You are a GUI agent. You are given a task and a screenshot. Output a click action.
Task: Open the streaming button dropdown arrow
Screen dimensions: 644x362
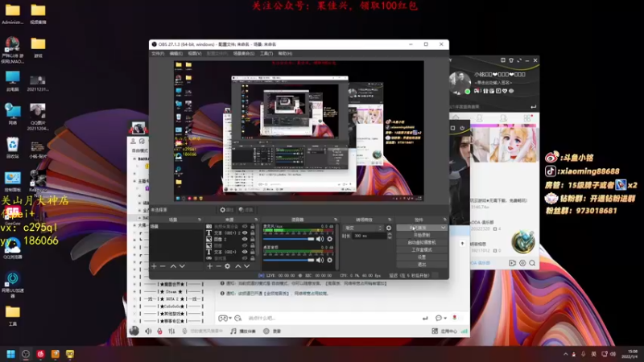point(444,228)
